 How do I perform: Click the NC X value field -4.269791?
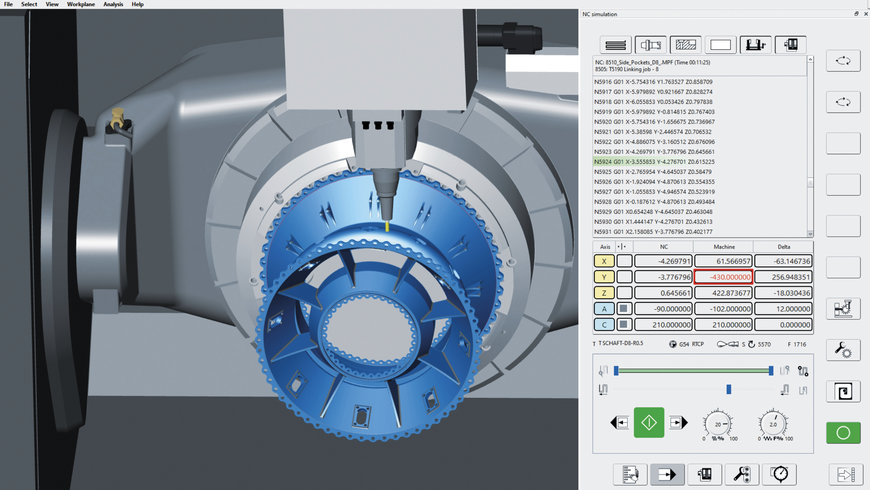pyautogui.click(x=663, y=261)
